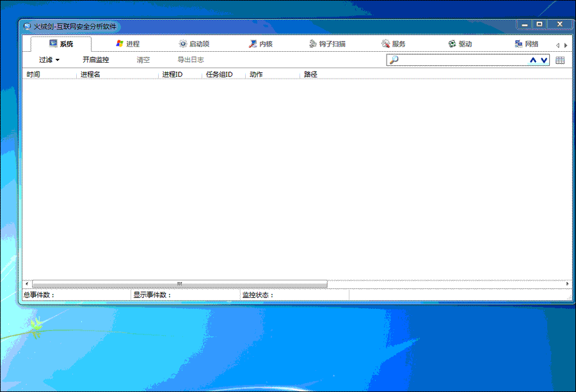Click the 内核 tab icon
Screen dimensions: 576x392
[252, 43]
